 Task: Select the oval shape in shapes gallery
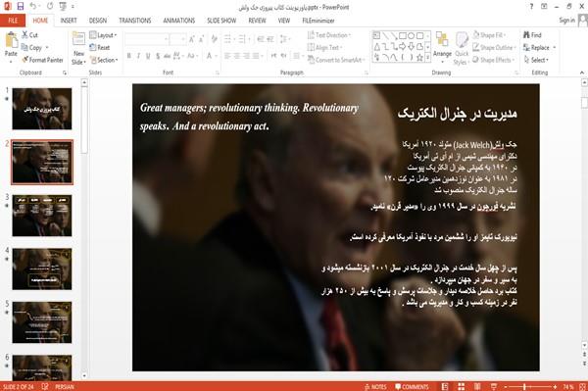pos(411,36)
